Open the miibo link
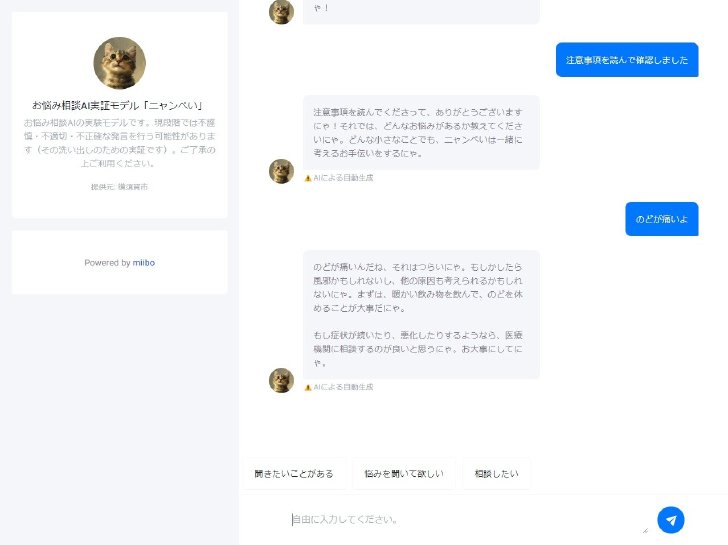This screenshot has height=545, width=728. (144, 263)
